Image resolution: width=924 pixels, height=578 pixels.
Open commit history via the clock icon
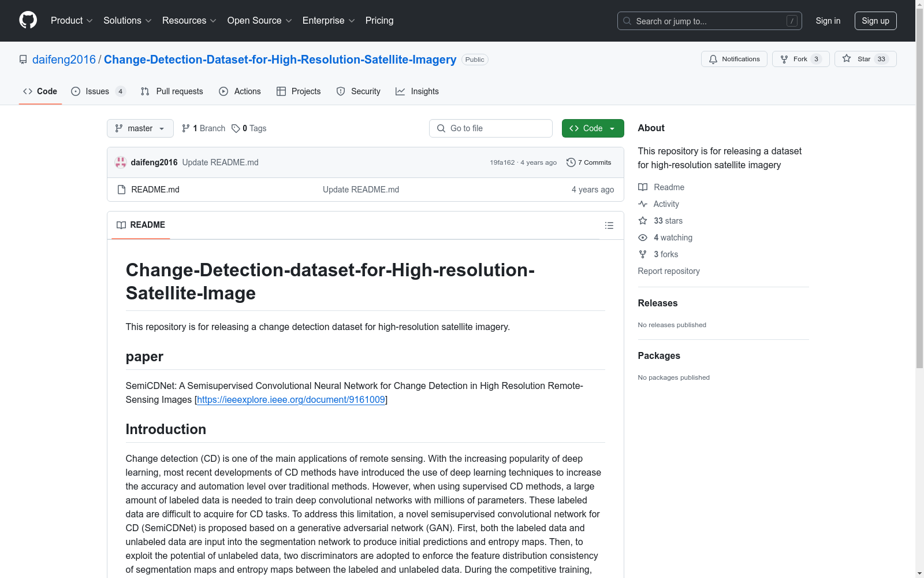pyautogui.click(x=571, y=162)
